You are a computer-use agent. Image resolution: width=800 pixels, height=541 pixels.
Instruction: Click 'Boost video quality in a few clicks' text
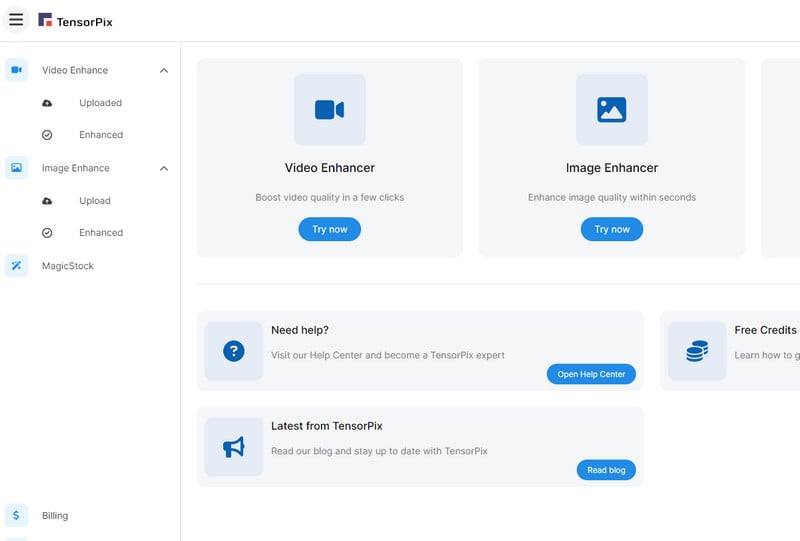point(330,198)
